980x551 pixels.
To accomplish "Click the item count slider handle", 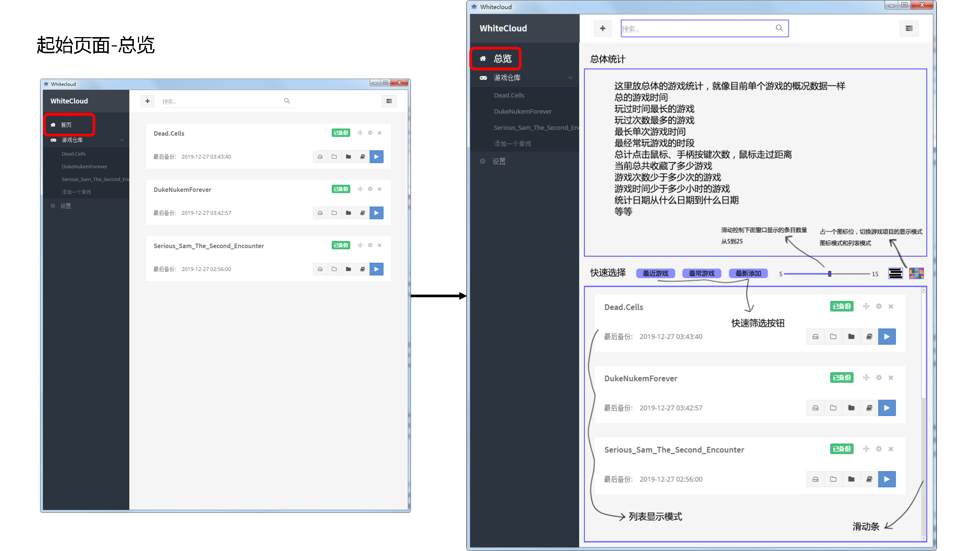I will [x=829, y=274].
